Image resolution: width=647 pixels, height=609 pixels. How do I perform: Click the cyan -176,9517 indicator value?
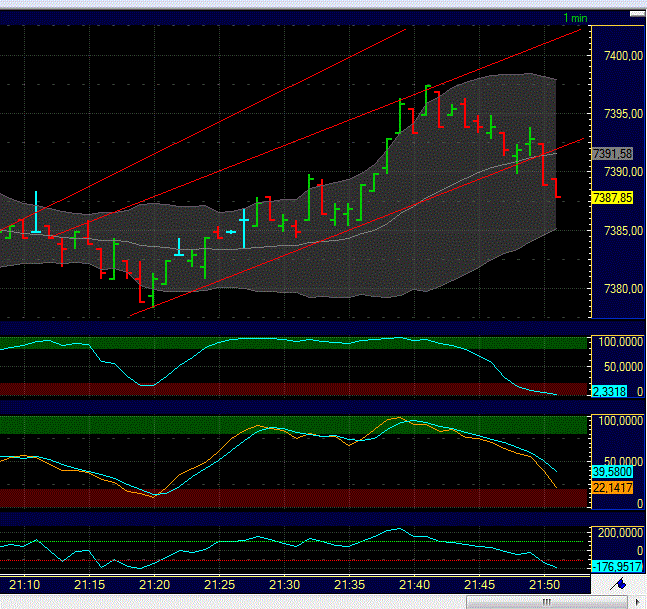[617, 567]
